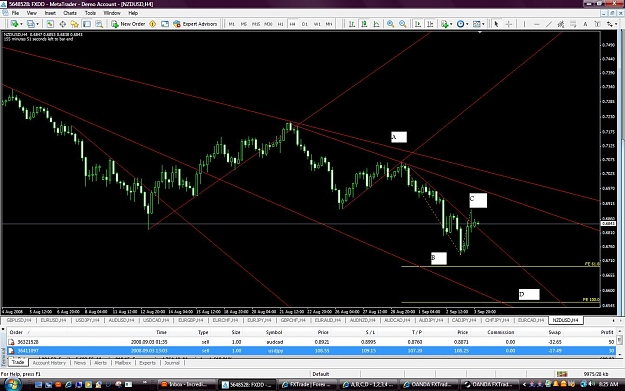Open the Indicators list icon
The height and width of the screenshot is (391, 625).
pos(444,24)
